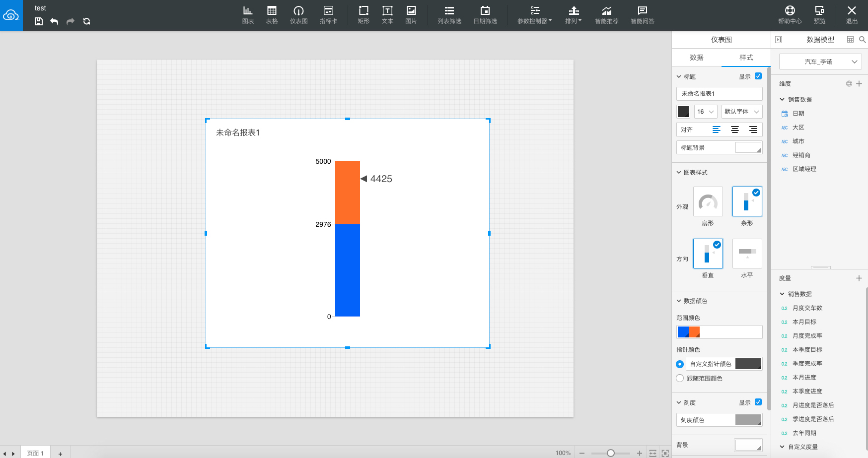Viewport: 868px width, 458px height.
Task: Open the 参数控制器 dropdown
Action: (x=535, y=15)
